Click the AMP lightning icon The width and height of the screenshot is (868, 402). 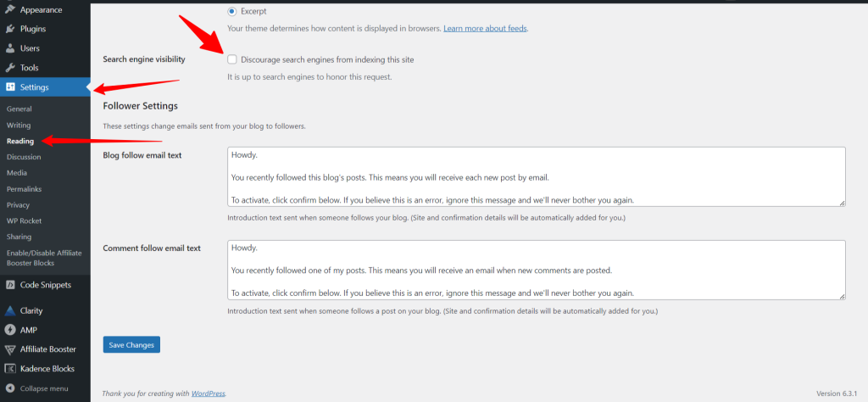tap(10, 330)
